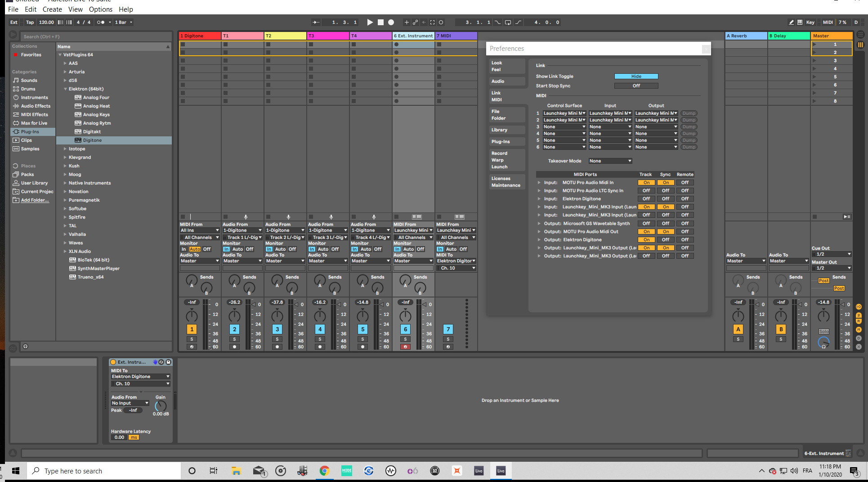The height and width of the screenshot is (482, 868).
Task: Toggle the Ext. Instrument device activator
Action: [113, 362]
